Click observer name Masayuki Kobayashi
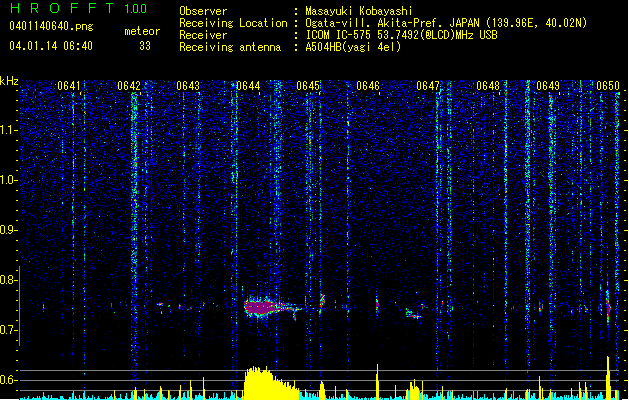629x400 pixels. 359,11
